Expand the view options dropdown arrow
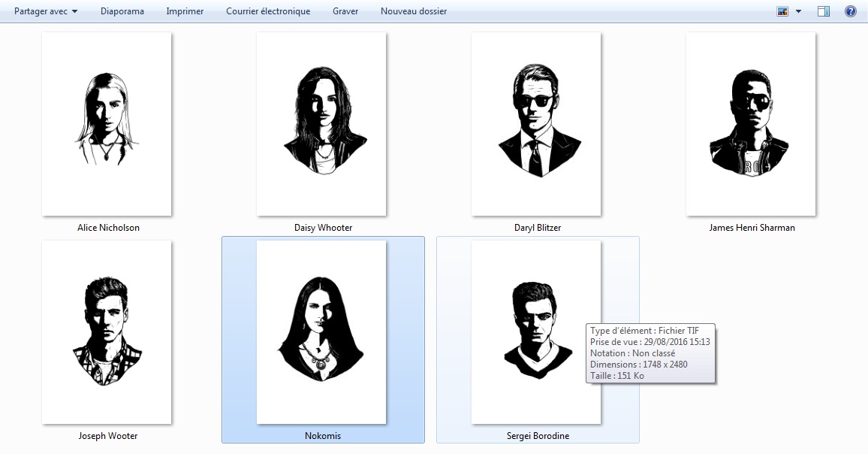The image size is (868, 454). 798,11
